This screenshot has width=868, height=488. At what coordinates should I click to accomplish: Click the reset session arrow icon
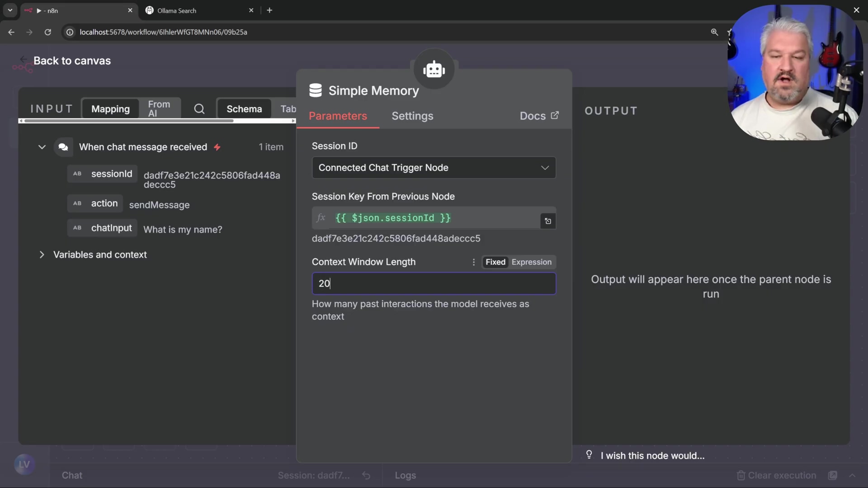coord(366,475)
